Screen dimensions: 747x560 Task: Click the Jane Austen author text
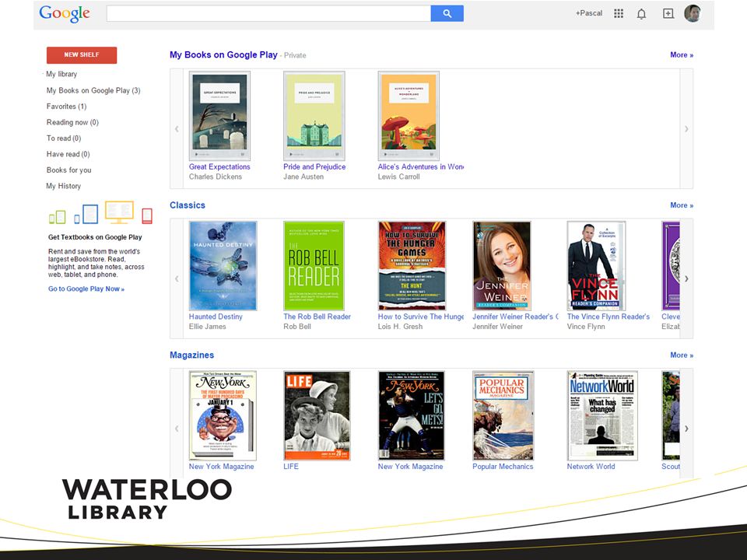[303, 177]
